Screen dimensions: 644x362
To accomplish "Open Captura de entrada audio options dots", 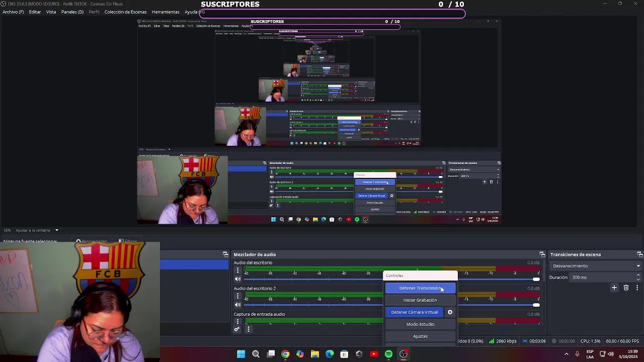I will click(x=237, y=322).
